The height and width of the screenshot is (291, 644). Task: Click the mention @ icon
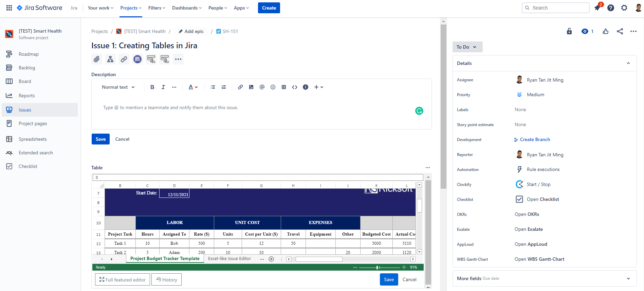(262, 87)
